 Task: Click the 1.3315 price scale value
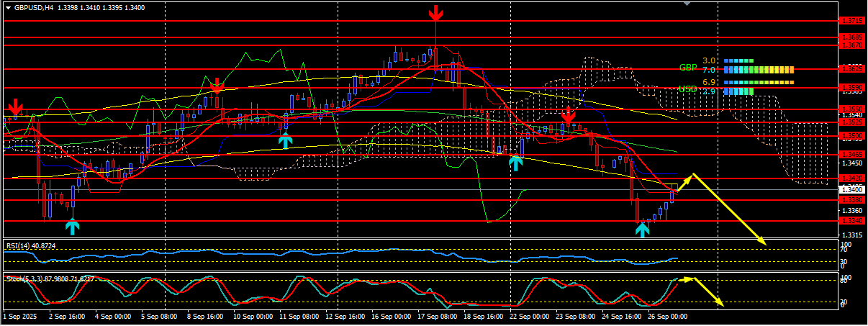pos(852,235)
